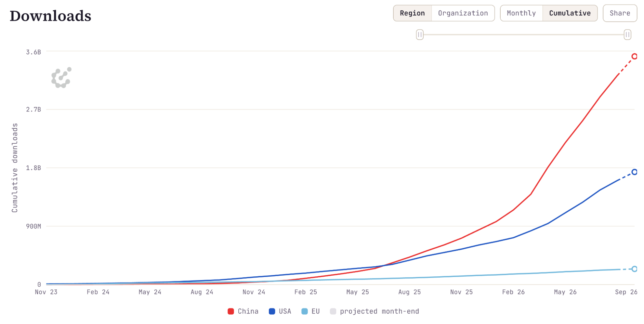Switch grouping to Organization
Image resolution: width=644 pixels, height=324 pixels.
click(x=463, y=13)
